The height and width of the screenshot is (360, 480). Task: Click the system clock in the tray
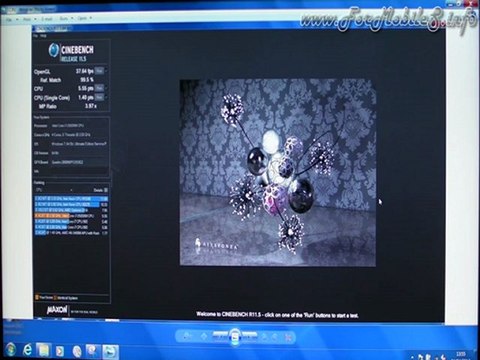pos(462,355)
